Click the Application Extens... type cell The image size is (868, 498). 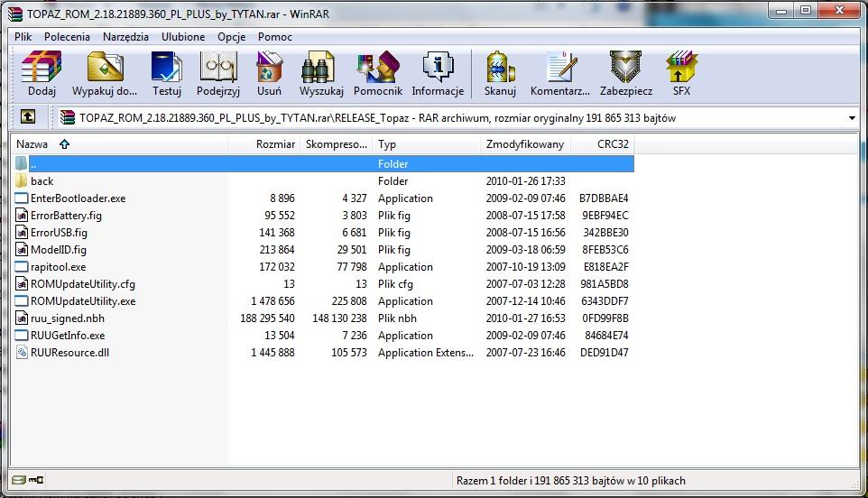(x=426, y=353)
